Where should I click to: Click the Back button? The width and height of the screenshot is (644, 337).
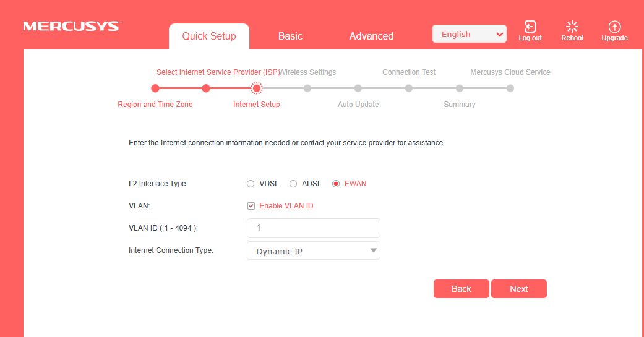coord(462,289)
